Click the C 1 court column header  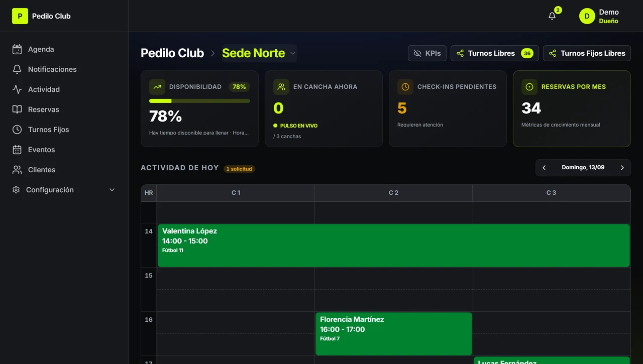[236, 193]
